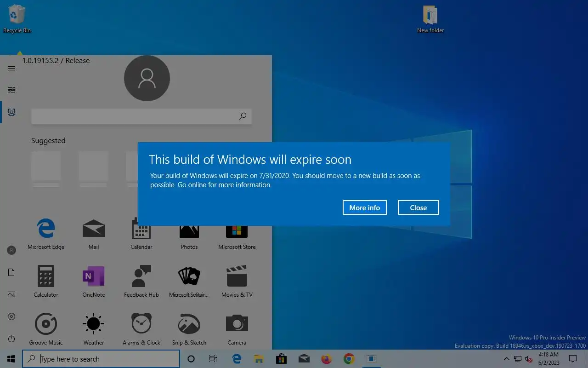
Task: Click the active running app icon in taskbar
Action: pyautogui.click(x=371, y=359)
